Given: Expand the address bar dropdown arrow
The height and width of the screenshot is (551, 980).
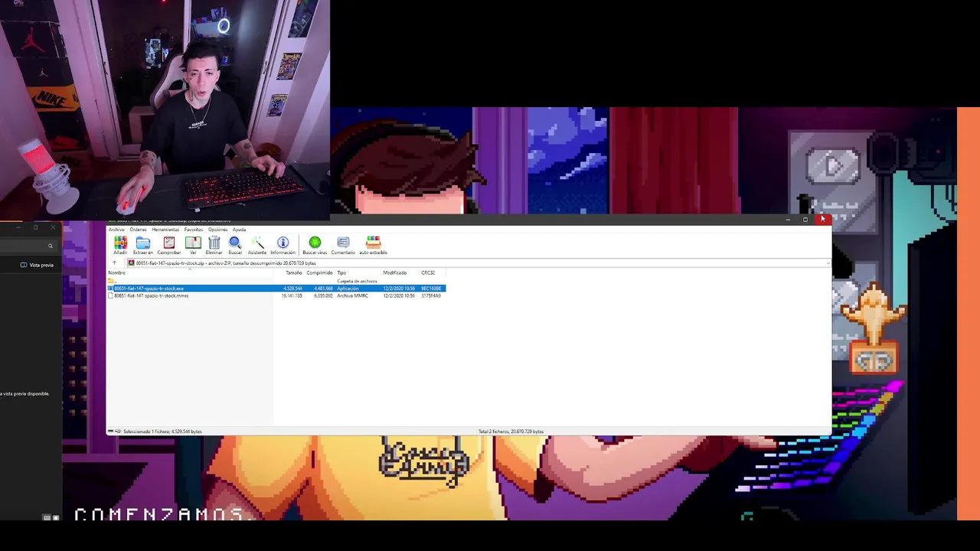Looking at the screenshot, I should (x=828, y=263).
